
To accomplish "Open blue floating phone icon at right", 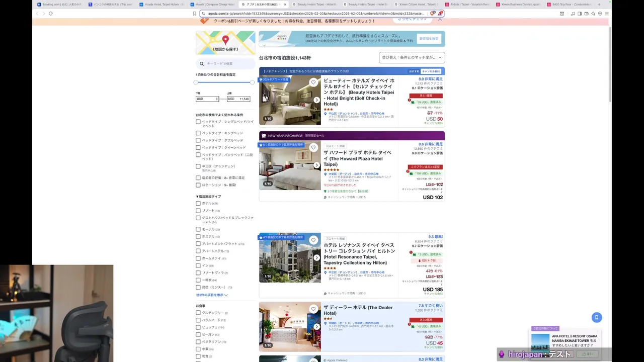I will click(x=597, y=317).
